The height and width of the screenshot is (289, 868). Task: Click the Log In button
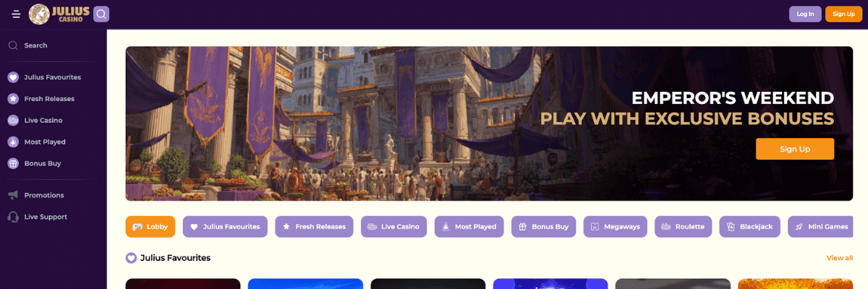tap(805, 14)
